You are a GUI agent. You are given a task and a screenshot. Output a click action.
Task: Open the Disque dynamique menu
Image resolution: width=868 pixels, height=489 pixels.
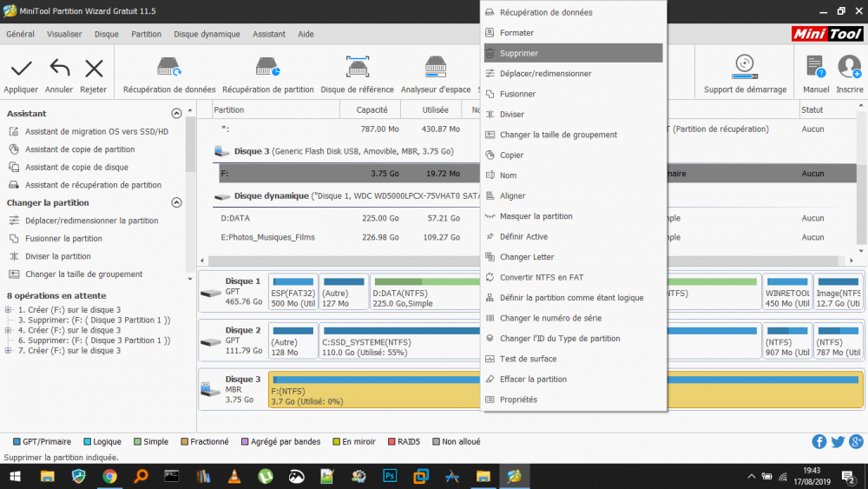(207, 35)
